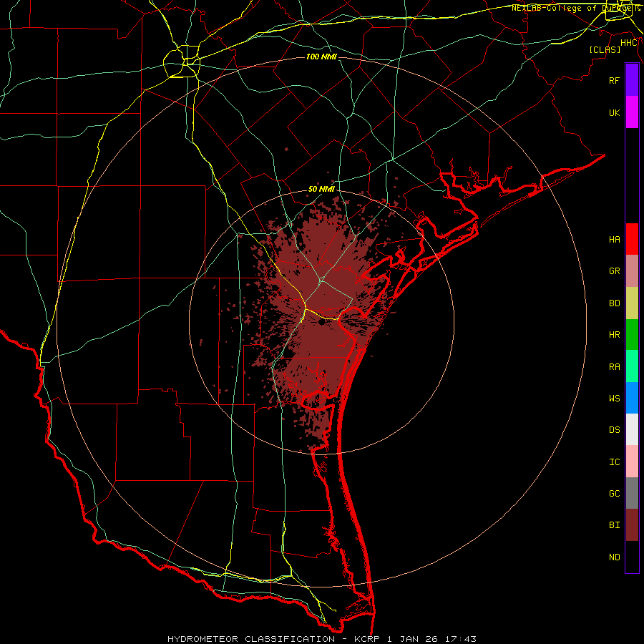Select the DS white legend swatch
644x644 pixels.
pyautogui.click(x=632, y=429)
